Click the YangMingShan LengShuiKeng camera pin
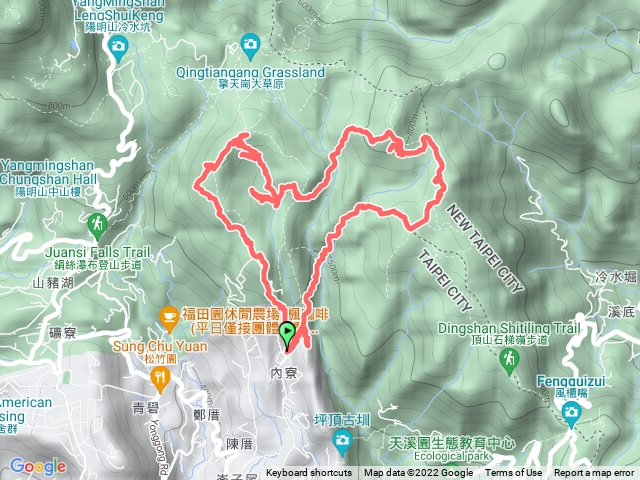 coord(118,48)
